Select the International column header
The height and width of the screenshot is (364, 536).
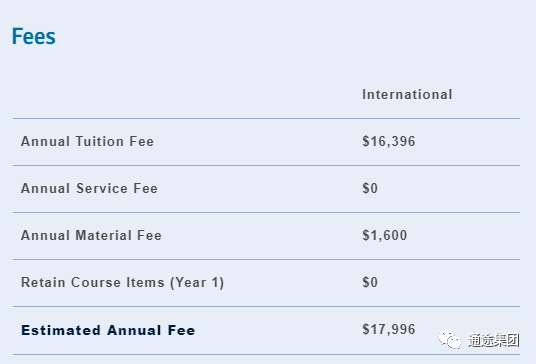pos(407,94)
